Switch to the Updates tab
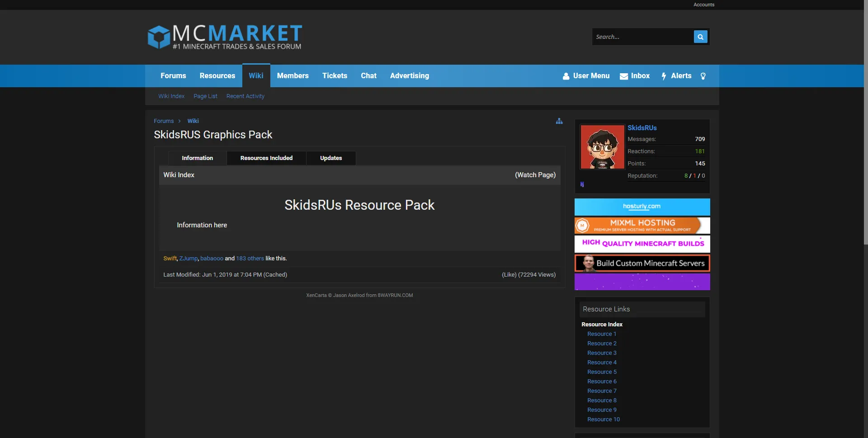 click(x=331, y=158)
